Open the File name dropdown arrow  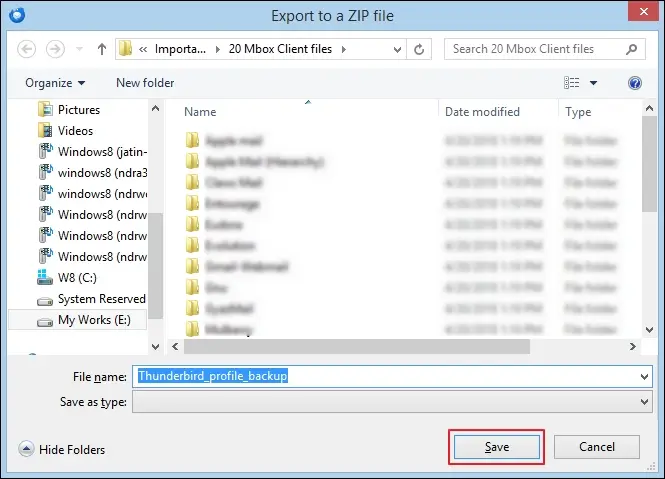[645, 376]
